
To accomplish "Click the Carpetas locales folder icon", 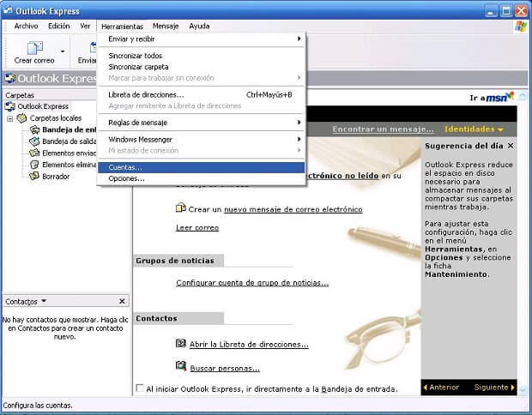I will (21, 118).
